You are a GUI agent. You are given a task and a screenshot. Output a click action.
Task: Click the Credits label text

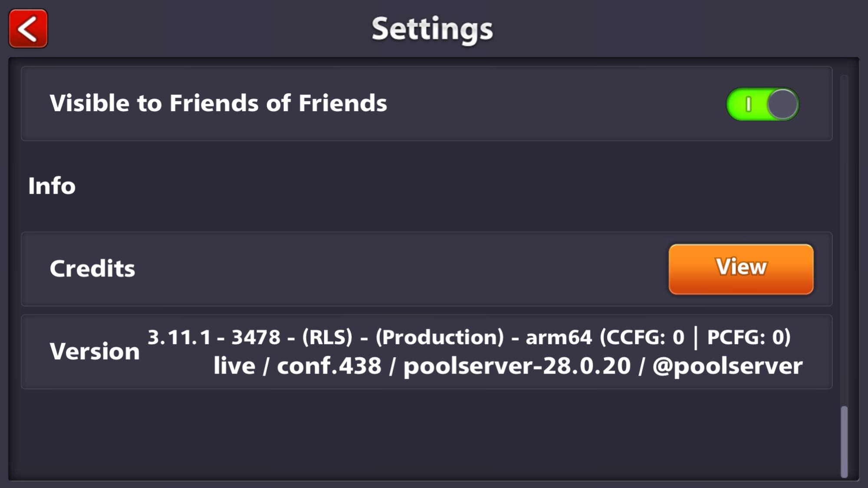[x=92, y=268]
